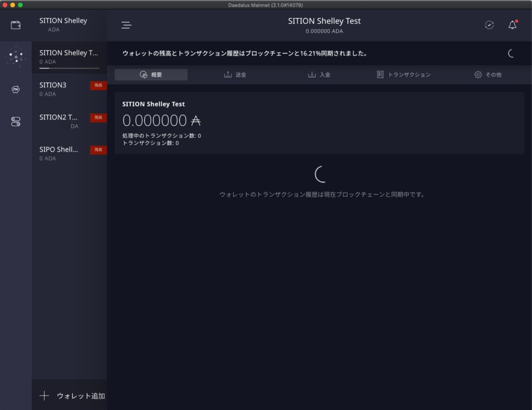The height and width of the screenshot is (410, 532).
Task: Select the SITION3 wallet
Action: click(60, 89)
